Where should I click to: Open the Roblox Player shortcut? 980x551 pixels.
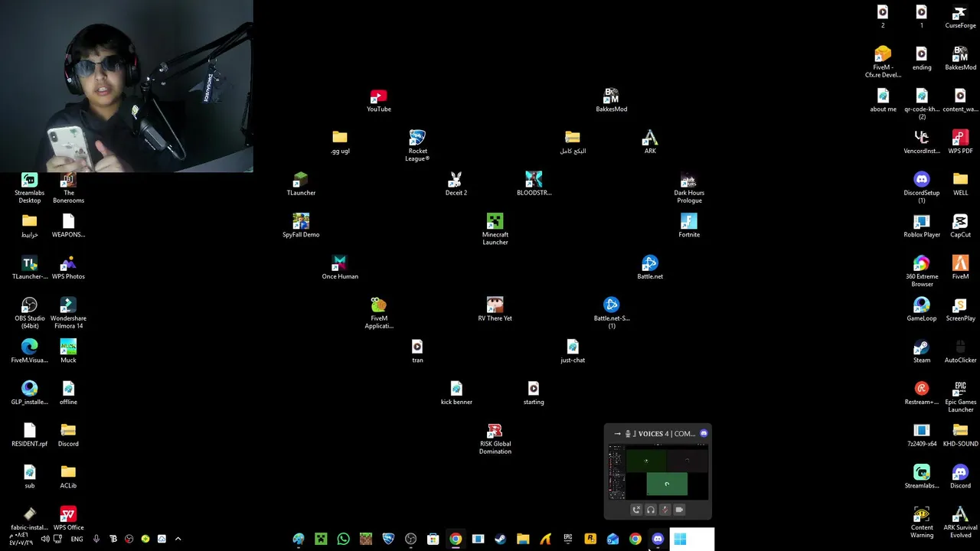tap(921, 226)
